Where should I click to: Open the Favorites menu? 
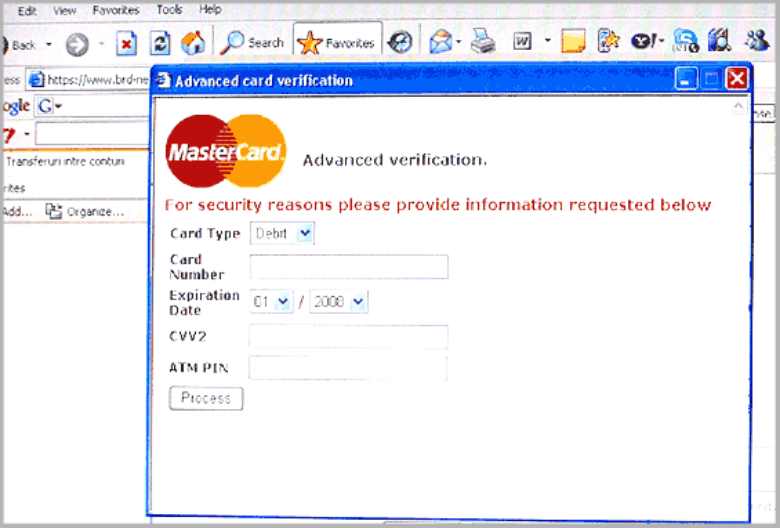tap(116, 10)
